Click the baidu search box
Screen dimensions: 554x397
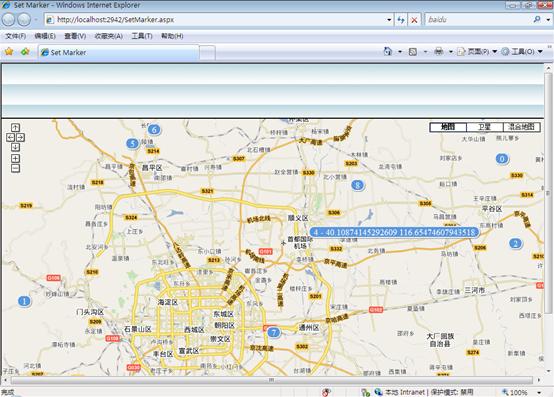click(479, 20)
